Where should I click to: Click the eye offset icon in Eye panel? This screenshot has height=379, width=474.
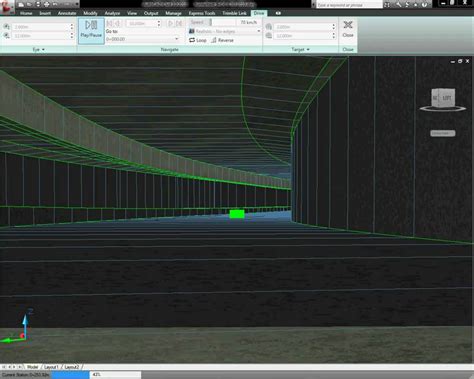tap(6, 35)
